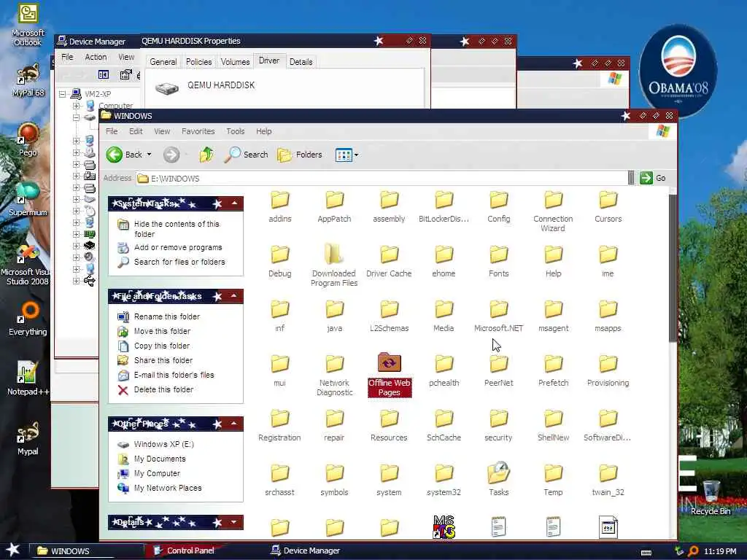
Task: Open the AppPatch folder
Action: point(334,207)
